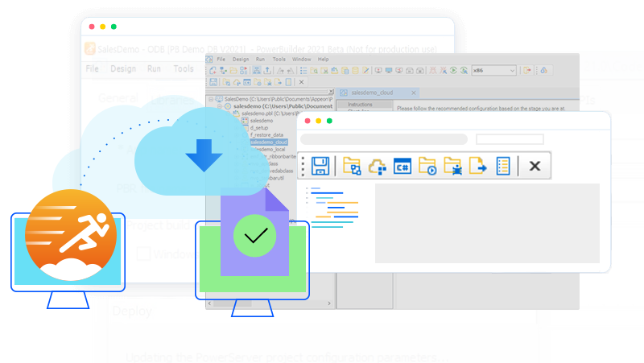Screen dimensions: 644x363
Task: Collapse the SalesDemo workspace tree node
Action: [211, 99]
